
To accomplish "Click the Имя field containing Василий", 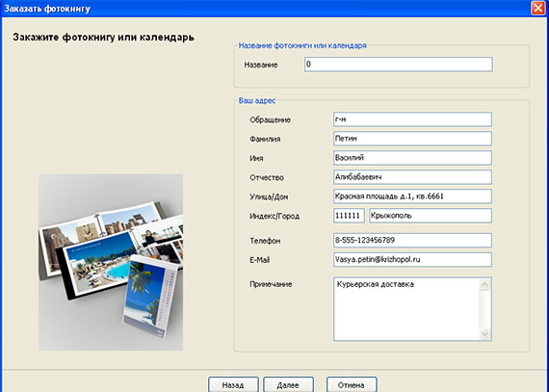I will pos(412,158).
